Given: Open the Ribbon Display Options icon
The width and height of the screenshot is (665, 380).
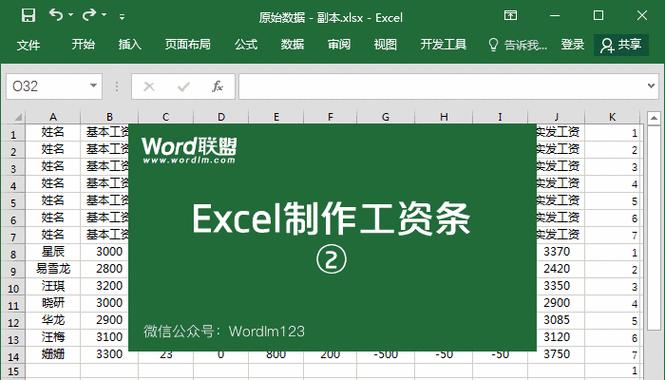Looking at the screenshot, I should [510, 16].
